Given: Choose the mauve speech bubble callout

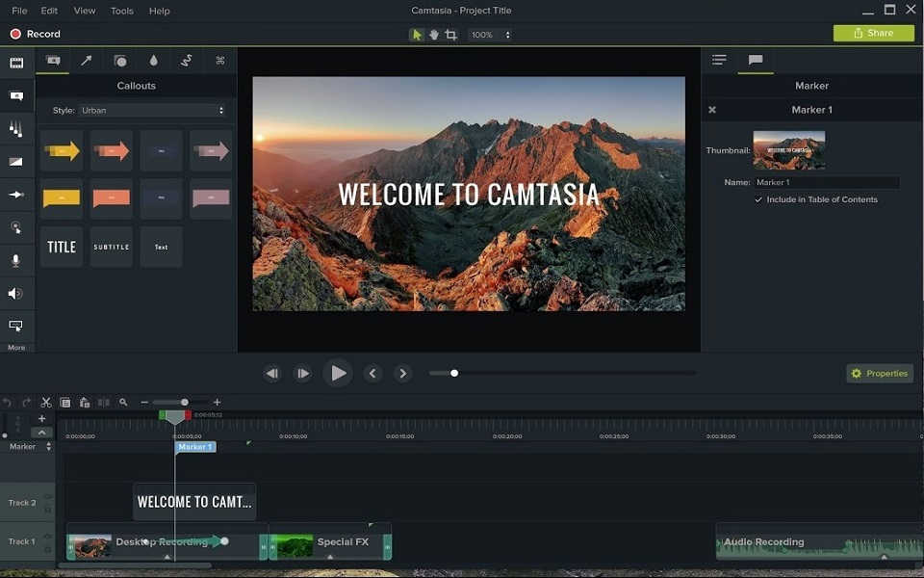Looking at the screenshot, I should click(211, 198).
